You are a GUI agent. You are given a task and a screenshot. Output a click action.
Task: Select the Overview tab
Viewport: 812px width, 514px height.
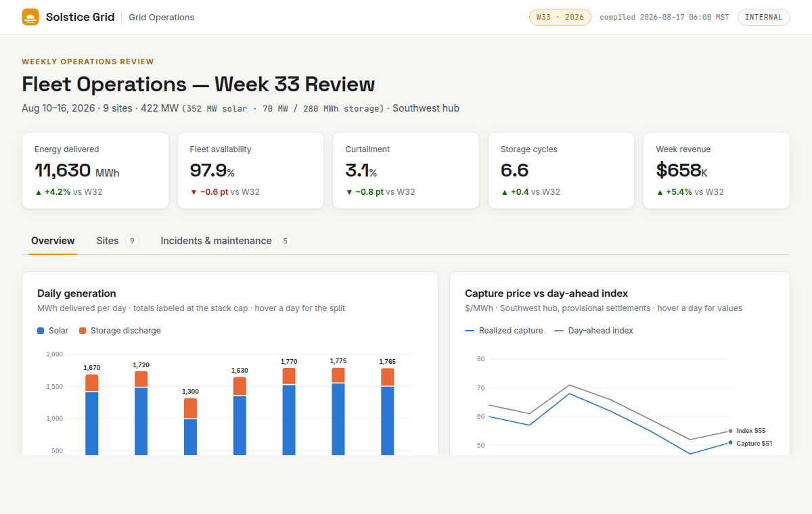53,241
